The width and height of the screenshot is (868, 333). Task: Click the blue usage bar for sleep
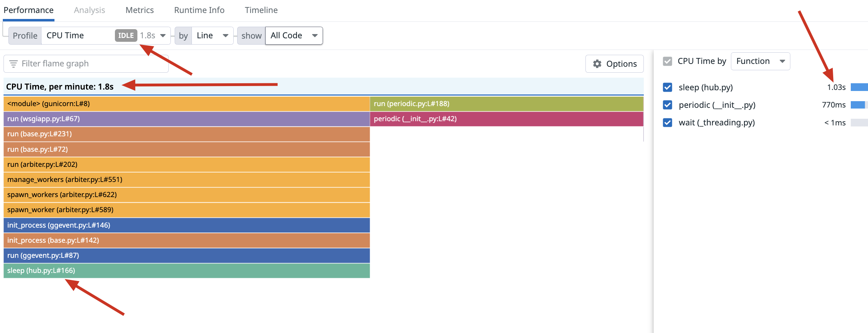tap(859, 87)
